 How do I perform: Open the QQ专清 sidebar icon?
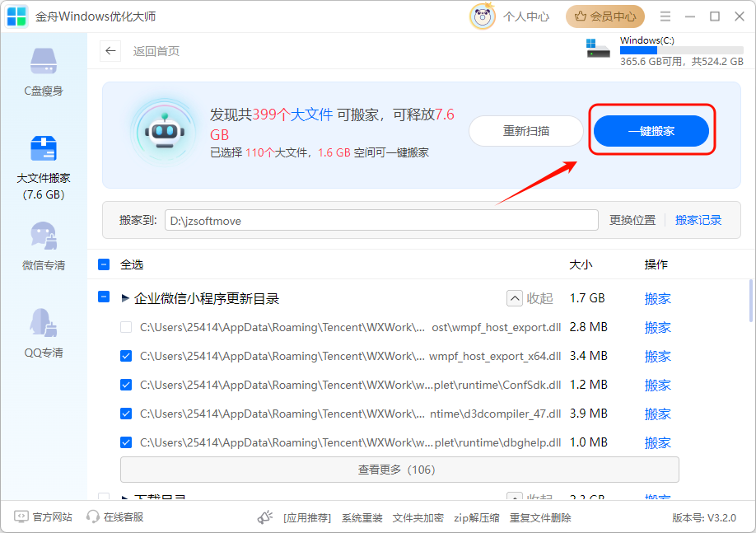(x=44, y=322)
